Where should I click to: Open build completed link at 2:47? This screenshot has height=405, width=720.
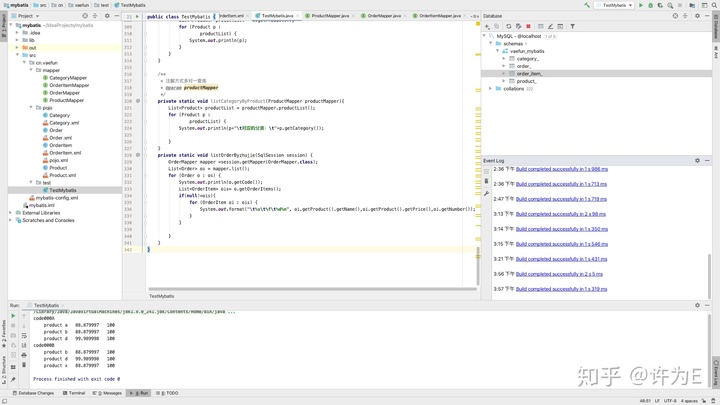point(561,199)
